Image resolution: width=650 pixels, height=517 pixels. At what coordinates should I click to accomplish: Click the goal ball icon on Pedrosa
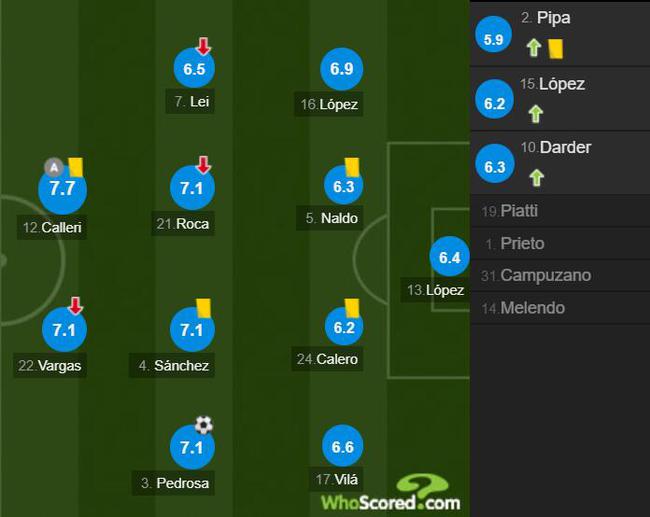point(204,425)
